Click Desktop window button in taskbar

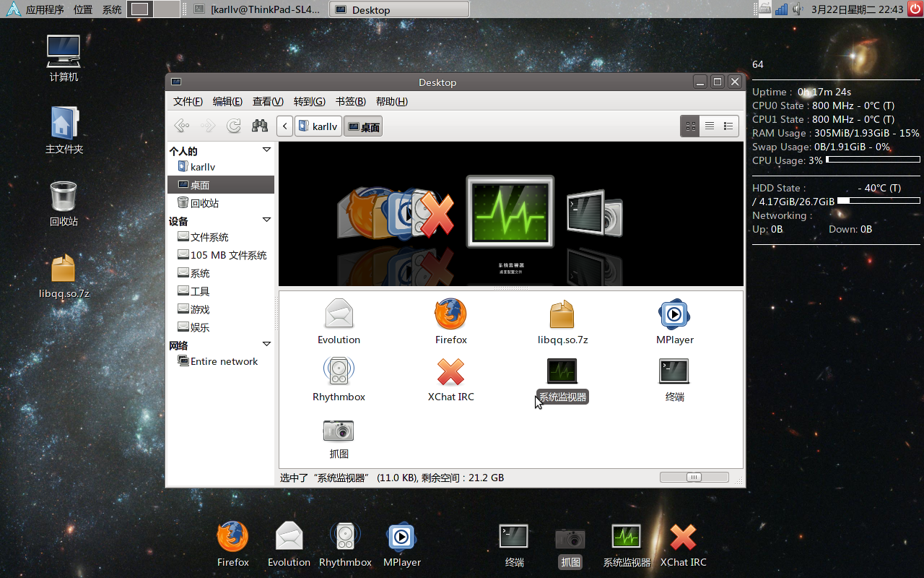click(399, 9)
